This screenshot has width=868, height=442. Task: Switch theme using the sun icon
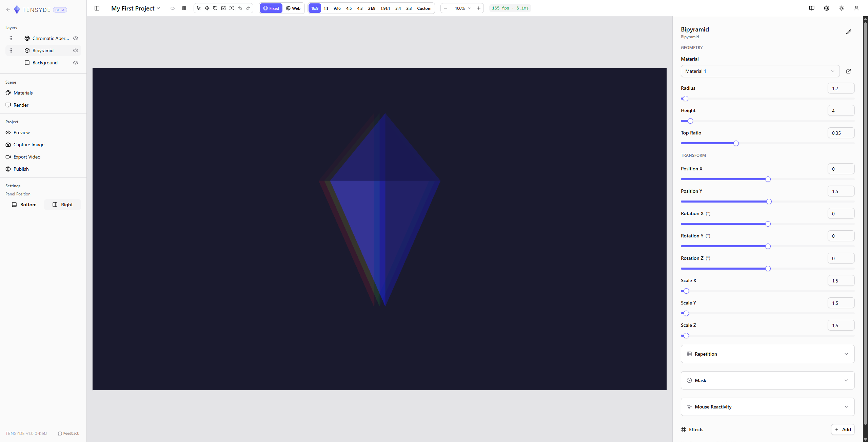(842, 8)
